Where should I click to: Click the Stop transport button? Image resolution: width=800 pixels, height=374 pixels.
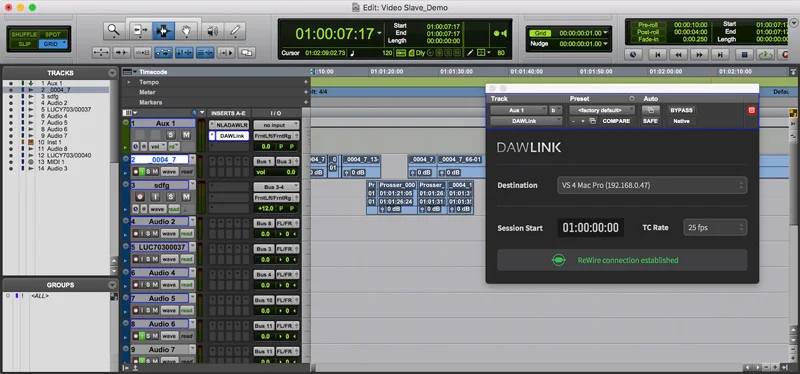coord(744,54)
